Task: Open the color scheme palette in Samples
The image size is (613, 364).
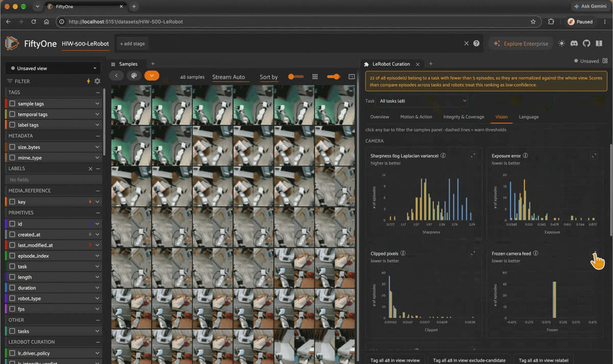Action: point(134,76)
